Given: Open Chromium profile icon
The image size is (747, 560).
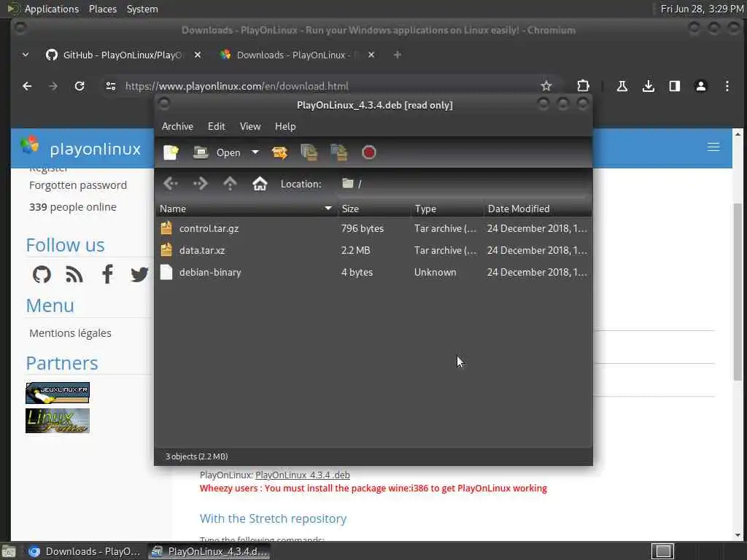Looking at the screenshot, I should (x=701, y=86).
